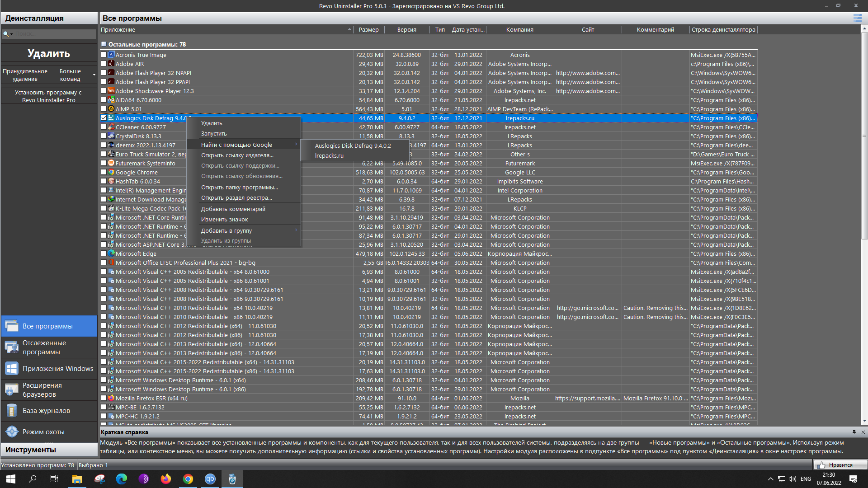
Task: Choose Uninstall in the context menu
Action: pyautogui.click(x=243, y=123)
